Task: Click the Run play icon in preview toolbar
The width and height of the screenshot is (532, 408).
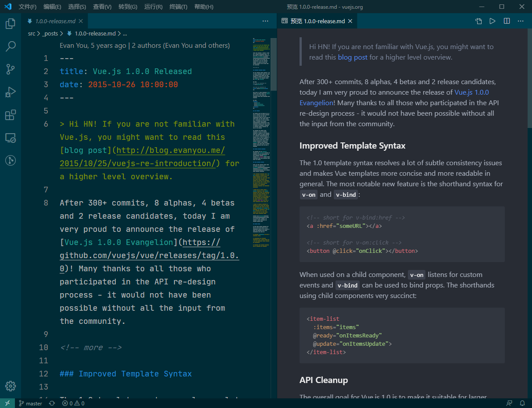Action: [493, 21]
